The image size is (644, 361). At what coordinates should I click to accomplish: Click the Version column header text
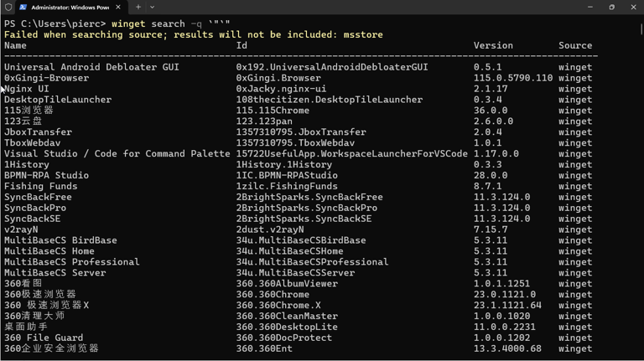[493, 45]
